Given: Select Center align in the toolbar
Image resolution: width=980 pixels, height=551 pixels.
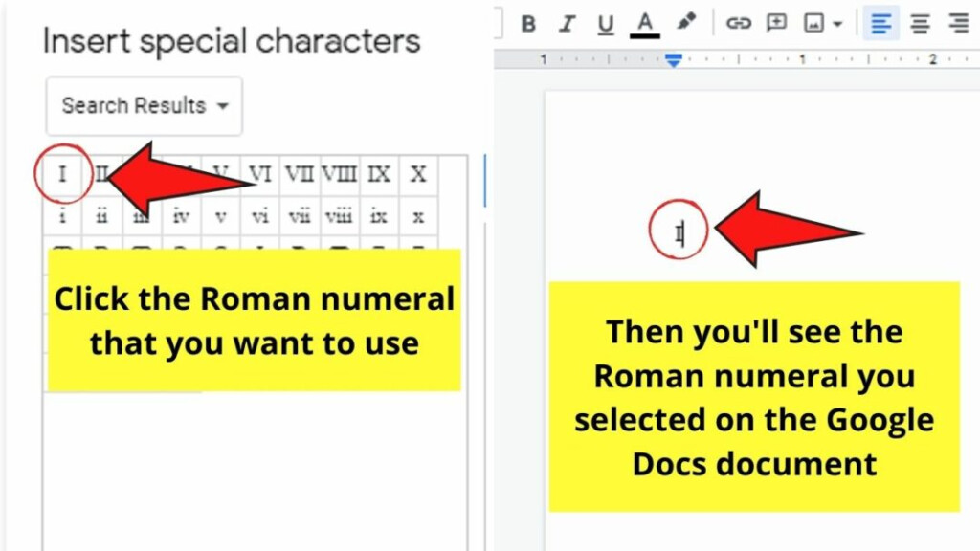Looking at the screenshot, I should click(920, 24).
